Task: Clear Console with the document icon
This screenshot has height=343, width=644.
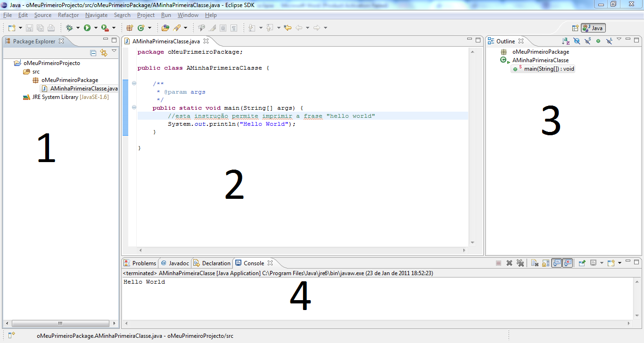Action: point(535,263)
